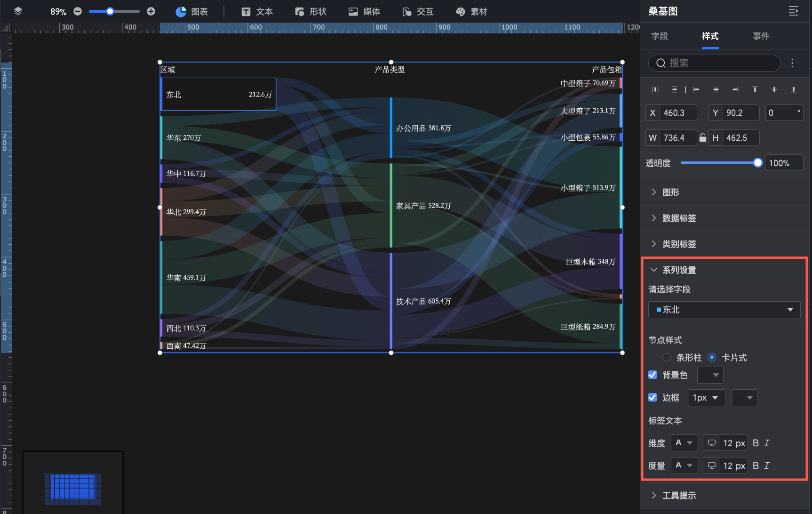Click the 透明度 opacity slider handle
The width and height of the screenshot is (812, 514).
[758, 163]
